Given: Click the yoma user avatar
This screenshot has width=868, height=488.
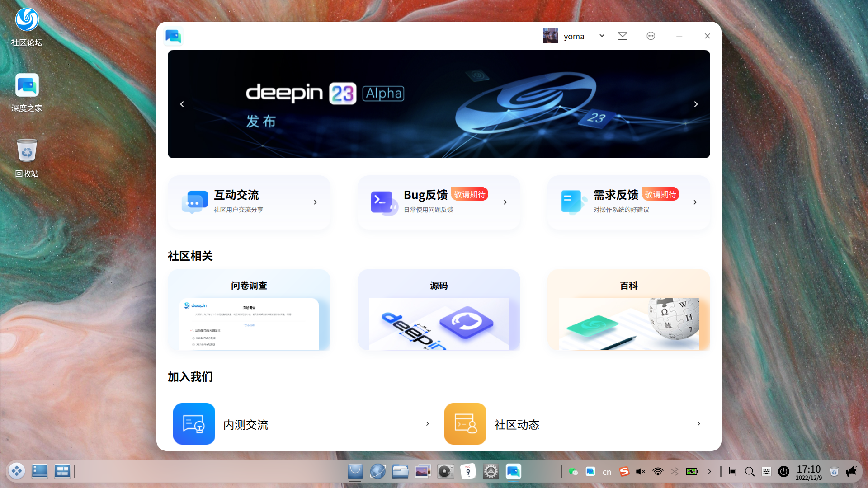Looking at the screenshot, I should click(x=551, y=36).
